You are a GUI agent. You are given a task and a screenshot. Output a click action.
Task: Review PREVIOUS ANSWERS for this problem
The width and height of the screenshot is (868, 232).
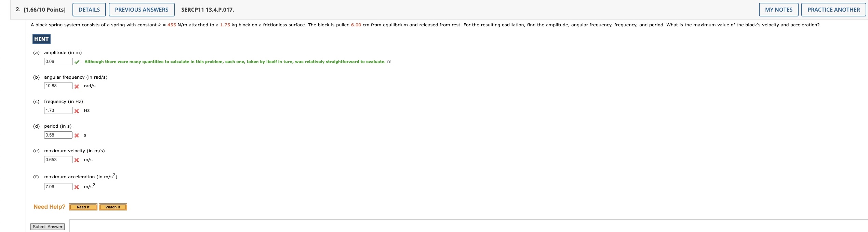141,9
